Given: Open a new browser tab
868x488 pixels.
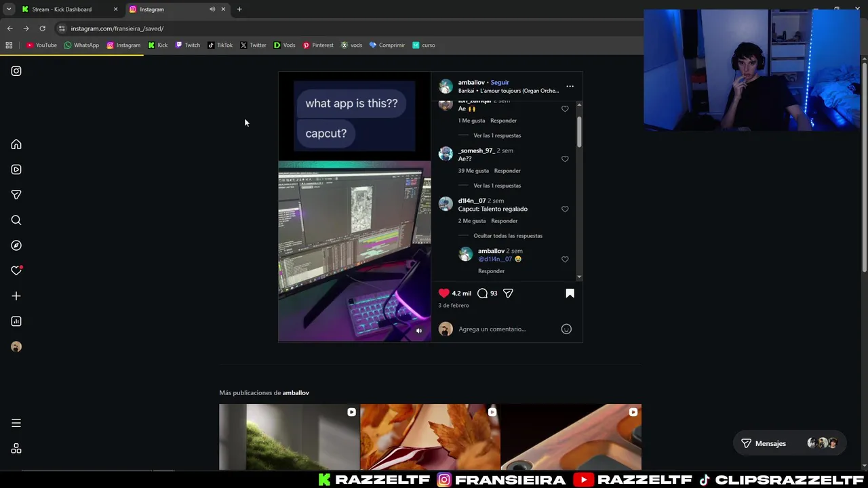Looking at the screenshot, I should (x=239, y=9).
